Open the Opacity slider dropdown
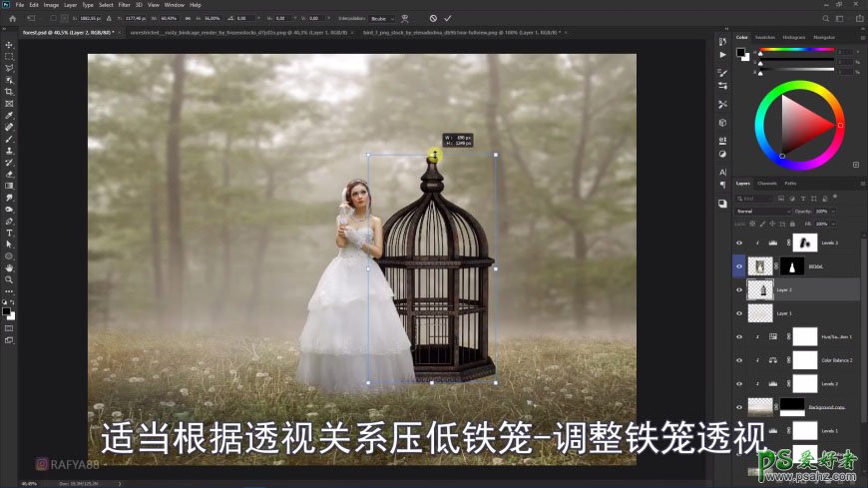The height and width of the screenshot is (488, 868). point(833,211)
